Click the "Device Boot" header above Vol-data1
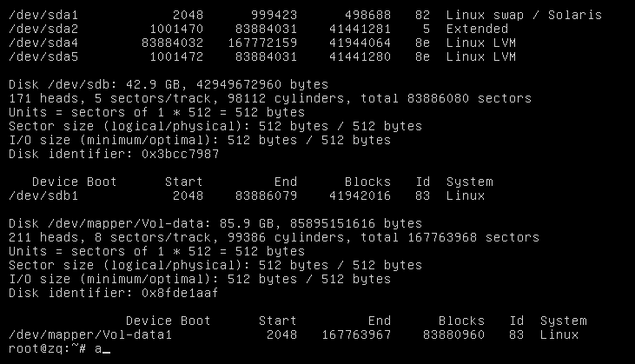 click(x=169, y=321)
